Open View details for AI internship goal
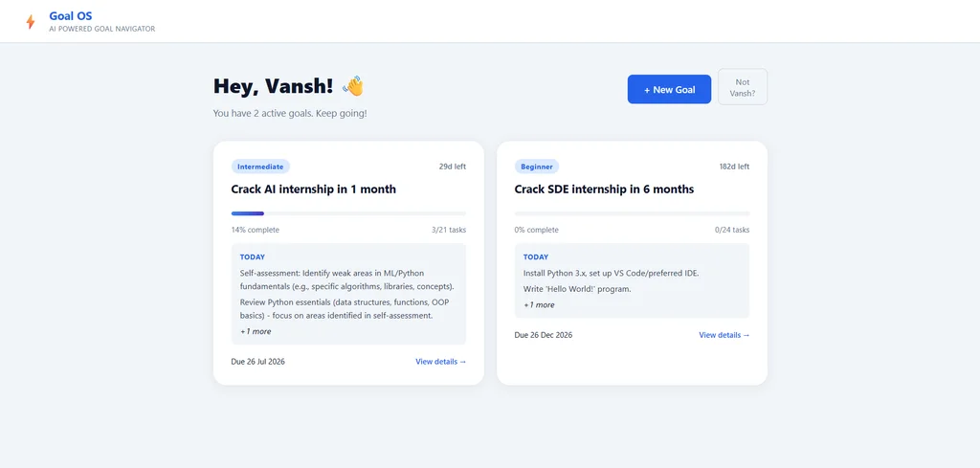Image resolution: width=980 pixels, height=468 pixels. click(440, 361)
